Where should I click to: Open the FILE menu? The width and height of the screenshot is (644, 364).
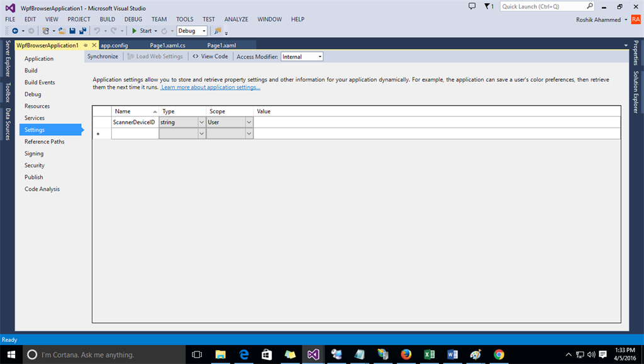tap(10, 20)
